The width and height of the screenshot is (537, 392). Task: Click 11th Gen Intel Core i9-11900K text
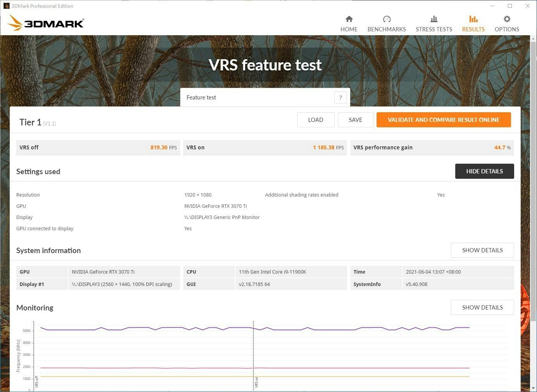pos(273,272)
